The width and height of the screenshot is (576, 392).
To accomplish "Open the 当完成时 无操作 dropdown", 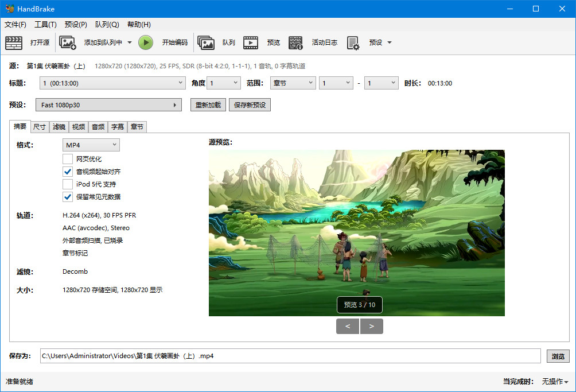I will point(555,382).
